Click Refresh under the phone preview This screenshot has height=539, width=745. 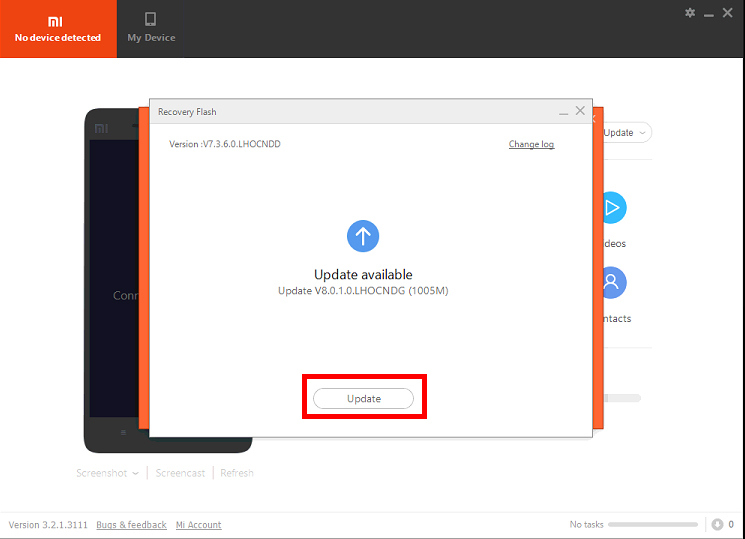(x=237, y=473)
